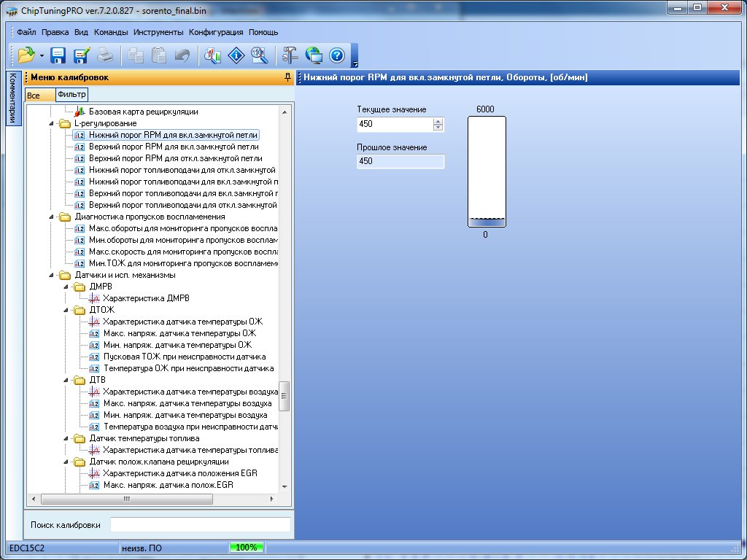Open the dropdown arrow beside the open-file icon

(x=42, y=55)
